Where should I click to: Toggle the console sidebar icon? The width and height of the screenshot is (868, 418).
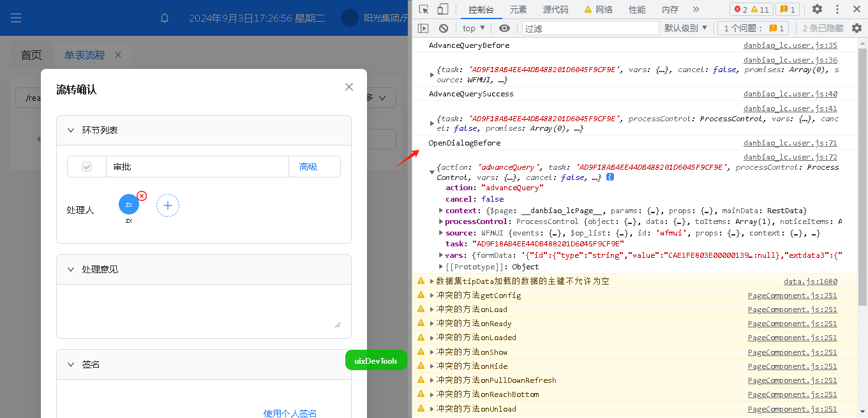point(423,28)
